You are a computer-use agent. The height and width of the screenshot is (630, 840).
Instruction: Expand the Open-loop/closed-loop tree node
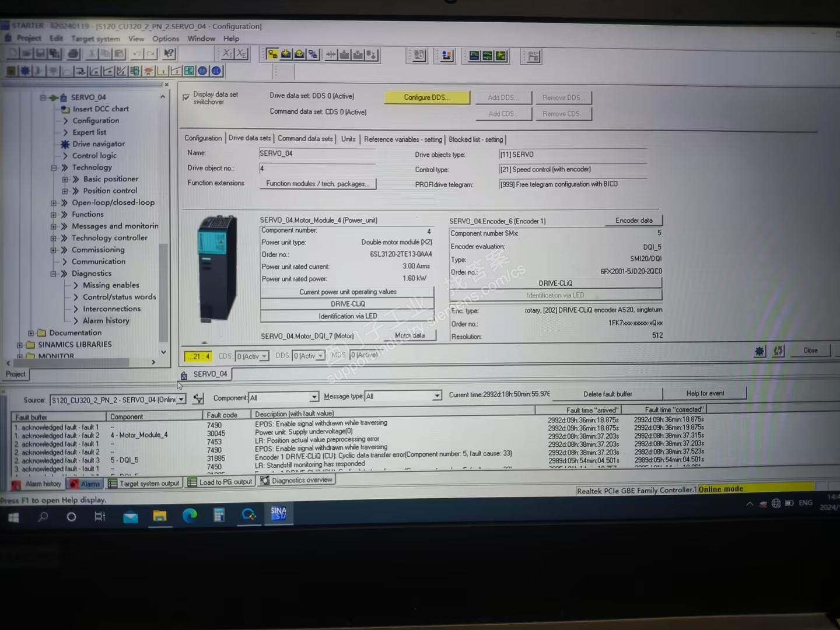click(x=54, y=203)
